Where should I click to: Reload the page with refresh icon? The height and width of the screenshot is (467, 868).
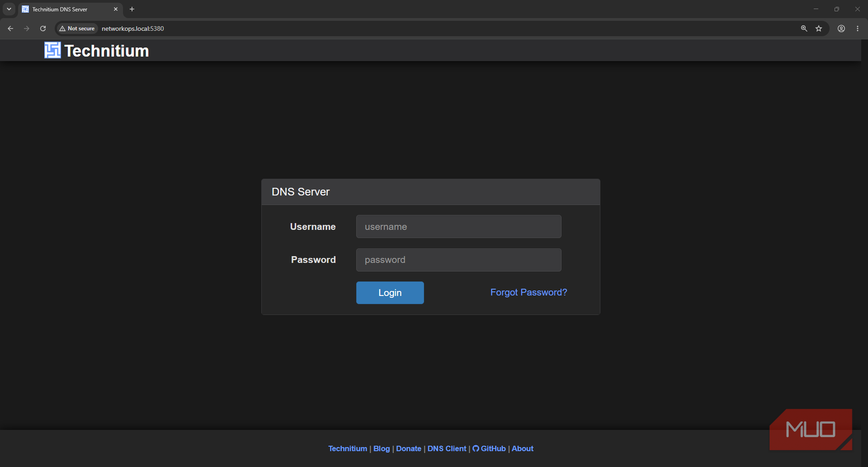[43, 29]
